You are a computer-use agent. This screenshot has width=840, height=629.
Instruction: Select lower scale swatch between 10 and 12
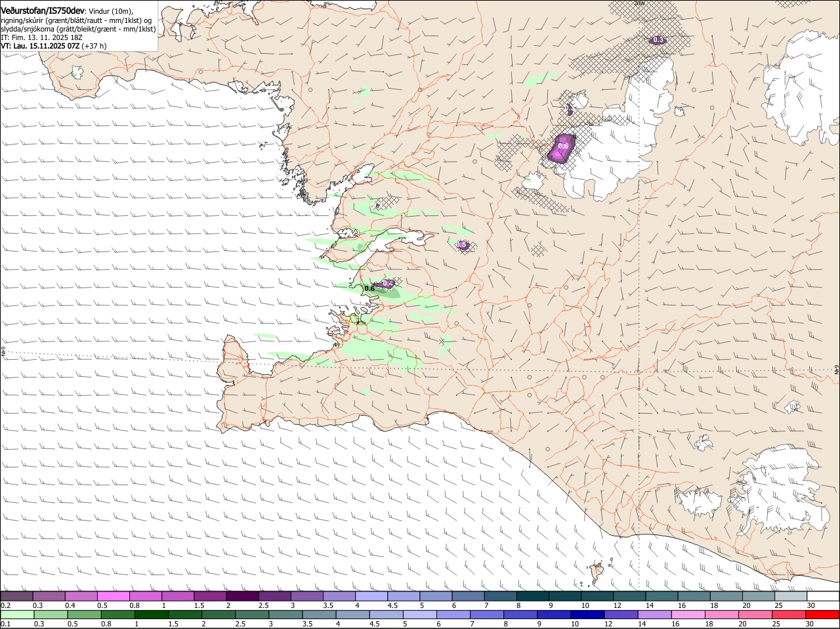[x=588, y=615]
